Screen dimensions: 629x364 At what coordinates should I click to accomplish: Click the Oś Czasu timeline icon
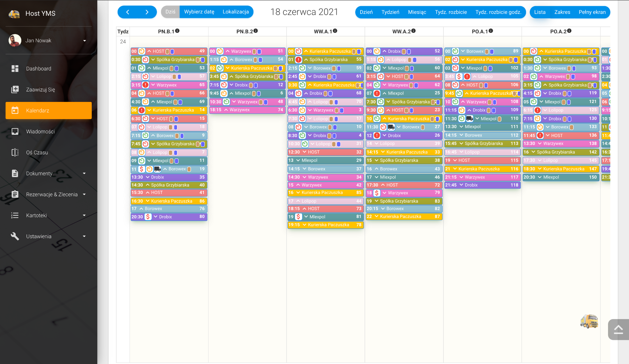(15, 153)
